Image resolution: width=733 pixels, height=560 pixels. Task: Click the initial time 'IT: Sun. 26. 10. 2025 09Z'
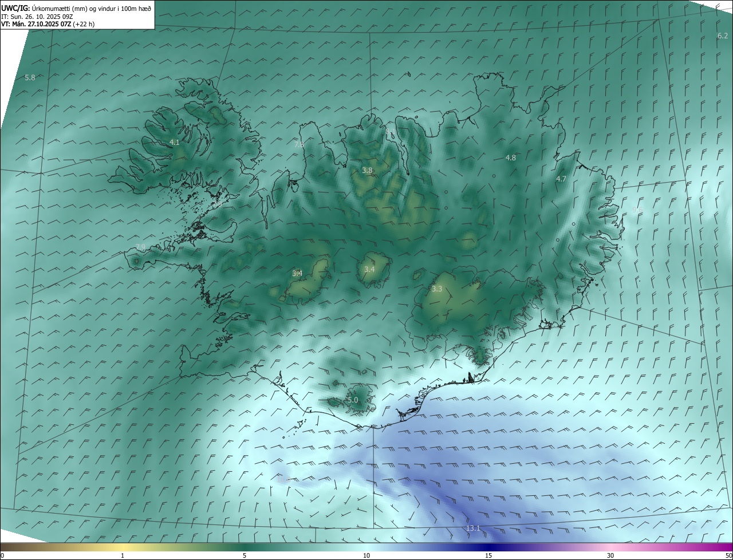(37, 17)
